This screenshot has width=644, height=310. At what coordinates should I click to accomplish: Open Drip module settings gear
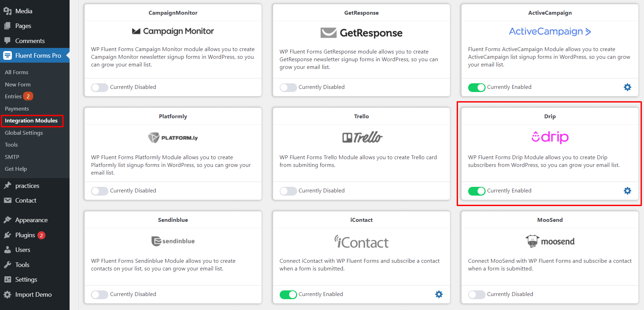[x=628, y=191]
